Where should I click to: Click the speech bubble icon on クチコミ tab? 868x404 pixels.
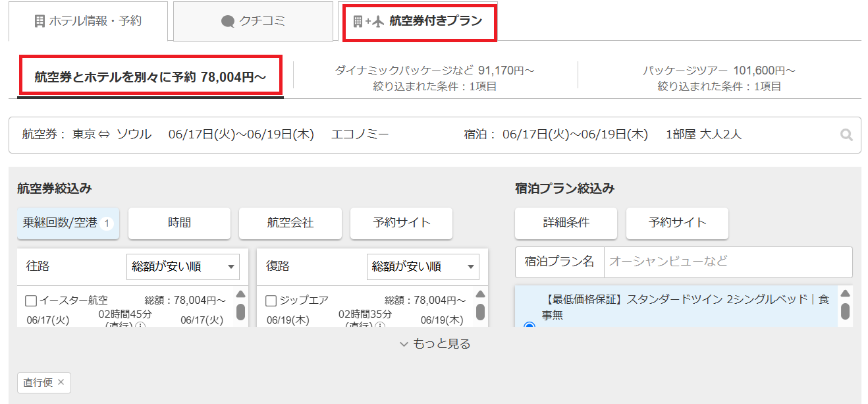pyautogui.click(x=228, y=21)
